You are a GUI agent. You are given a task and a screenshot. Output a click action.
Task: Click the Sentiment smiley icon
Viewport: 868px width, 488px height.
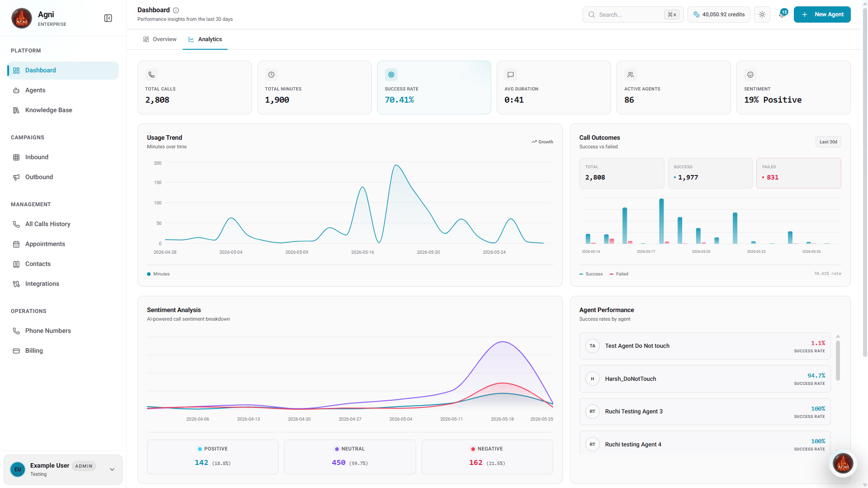tap(750, 75)
